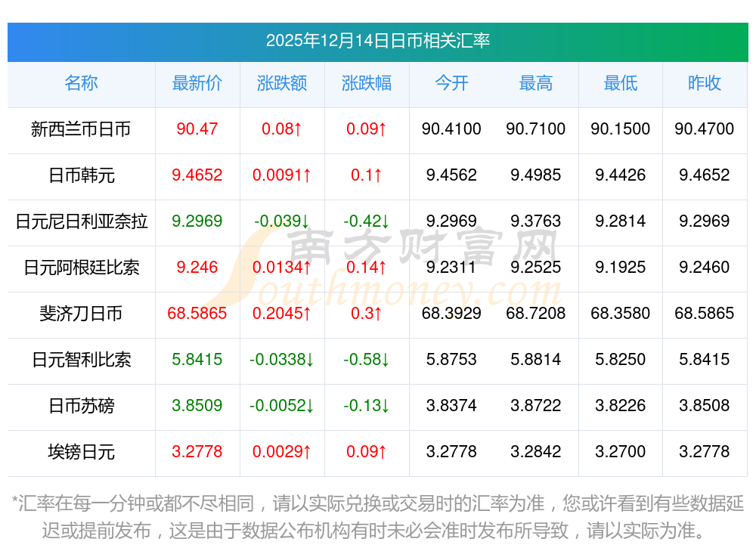This screenshot has height=554, width=756.
Task: Click change percent 0.09↑ for 新西兰币日币
Action: point(367,128)
